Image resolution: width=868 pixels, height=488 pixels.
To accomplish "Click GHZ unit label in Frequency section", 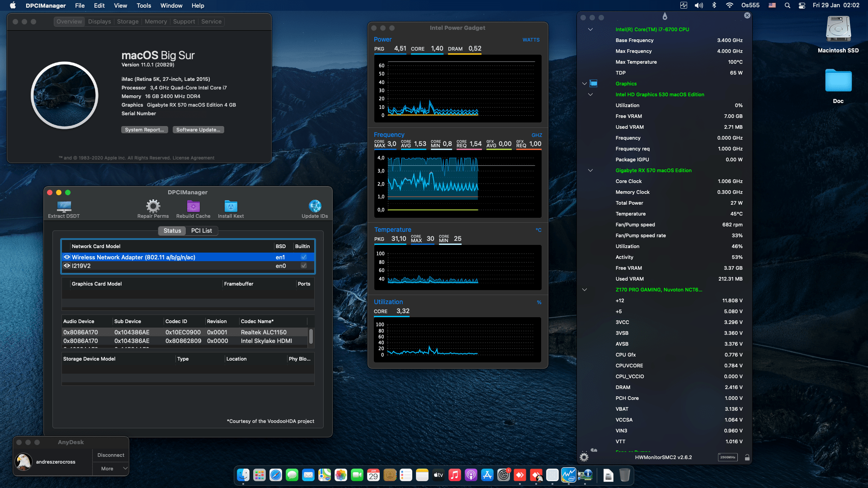I will tap(537, 135).
